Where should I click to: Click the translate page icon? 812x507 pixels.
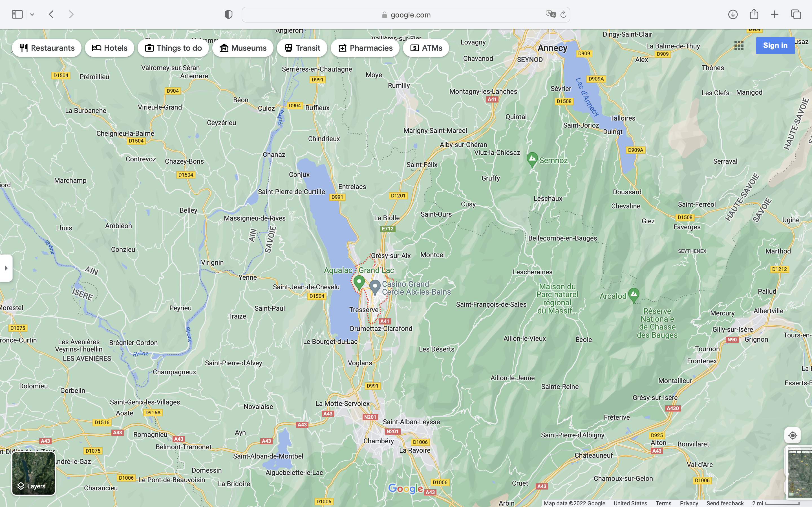click(551, 14)
